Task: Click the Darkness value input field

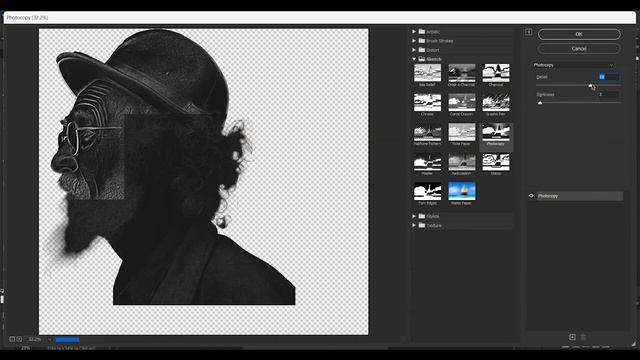Action: pos(608,94)
